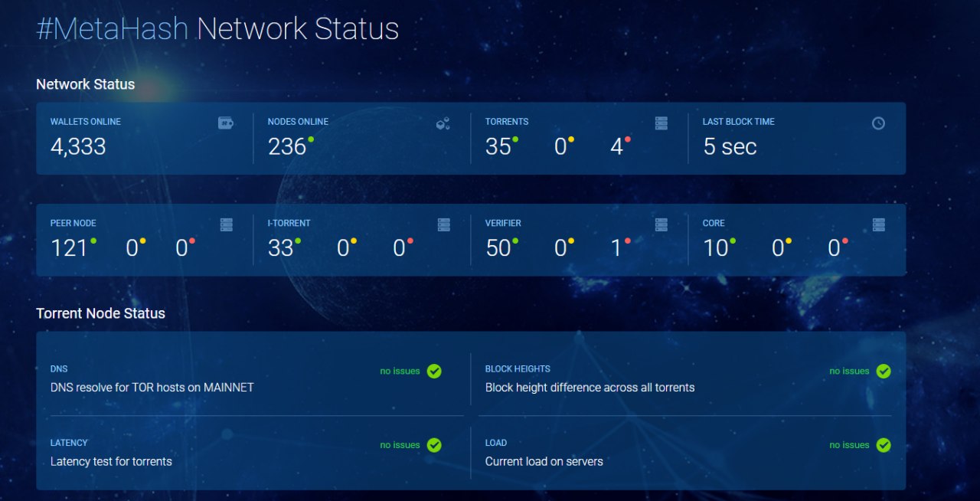Click the clock icon beside Last Block Time
The image size is (980, 501).
click(878, 123)
